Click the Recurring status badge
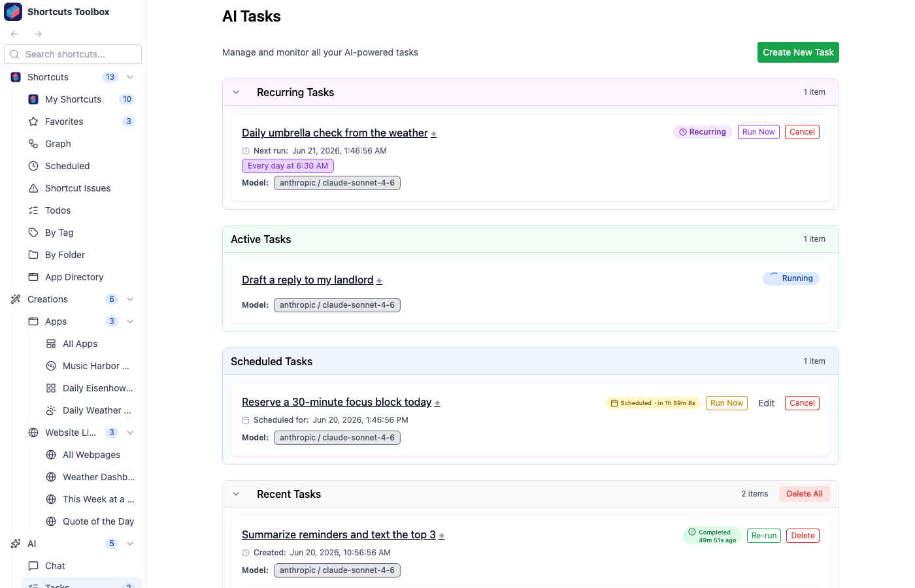Screen dimensions: 915x588 coord(702,132)
